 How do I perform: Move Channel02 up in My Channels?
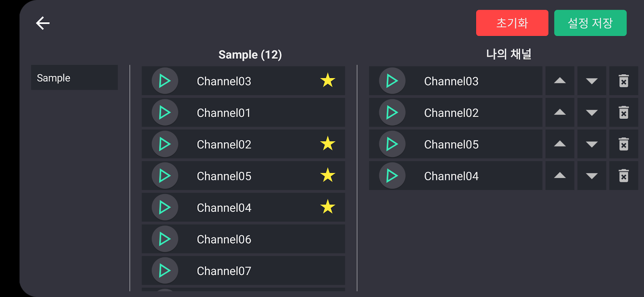(x=560, y=112)
